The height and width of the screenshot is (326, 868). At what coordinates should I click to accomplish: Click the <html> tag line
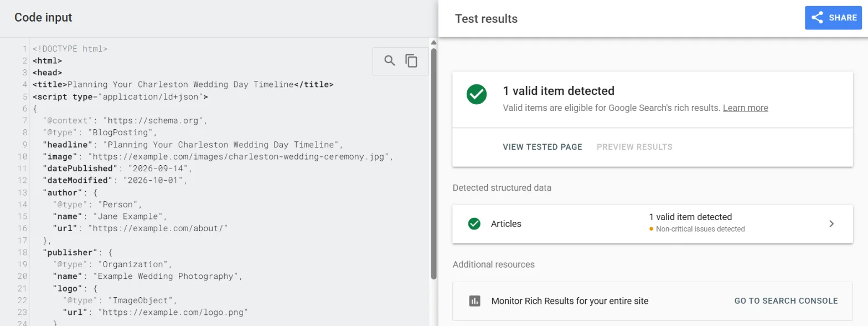tap(47, 61)
